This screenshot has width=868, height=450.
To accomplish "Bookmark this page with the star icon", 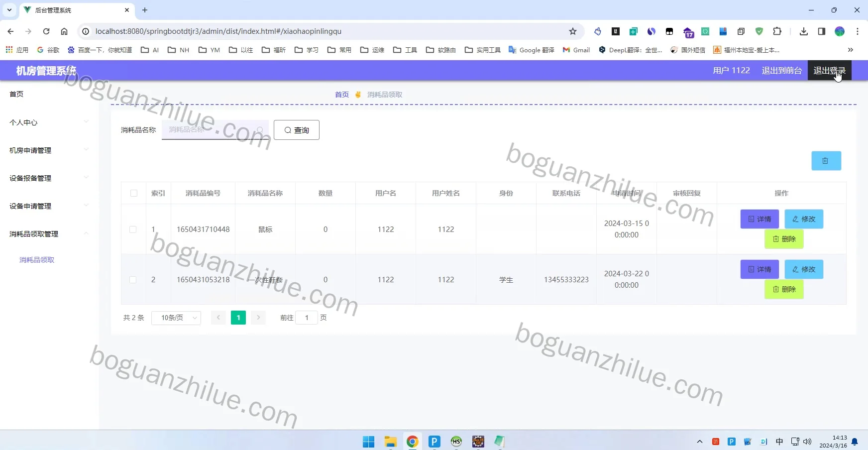I will click(573, 31).
